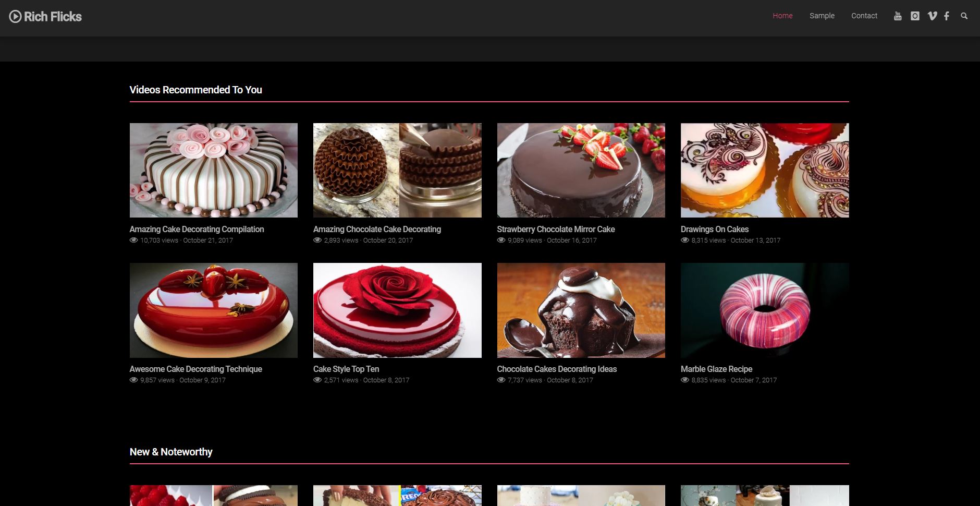Click the eye icon under Cake Style Top Ten
Image resolution: width=980 pixels, height=506 pixels.
tap(317, 380)
